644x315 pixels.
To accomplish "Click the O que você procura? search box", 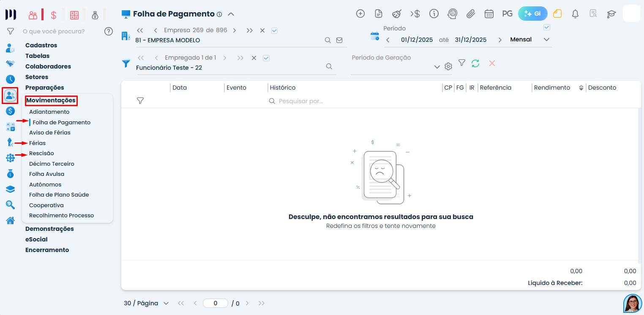I will pyautogui.click(x=54, y=31).
